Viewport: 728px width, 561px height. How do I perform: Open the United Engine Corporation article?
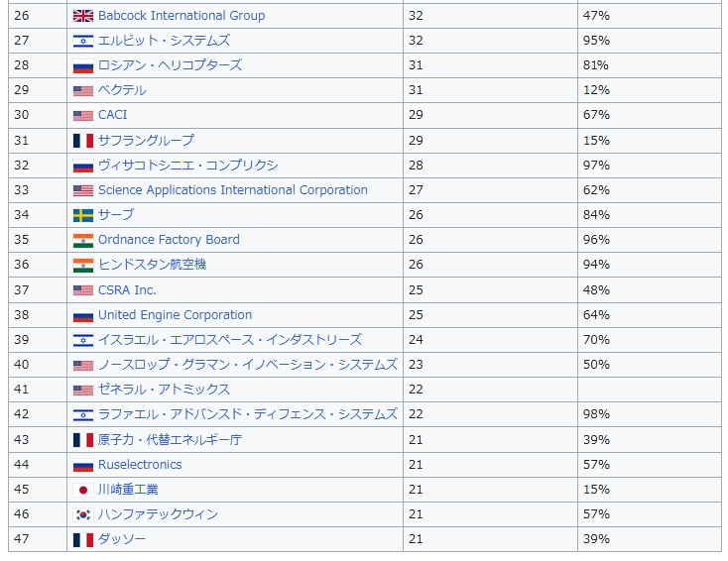click(175, 315)
